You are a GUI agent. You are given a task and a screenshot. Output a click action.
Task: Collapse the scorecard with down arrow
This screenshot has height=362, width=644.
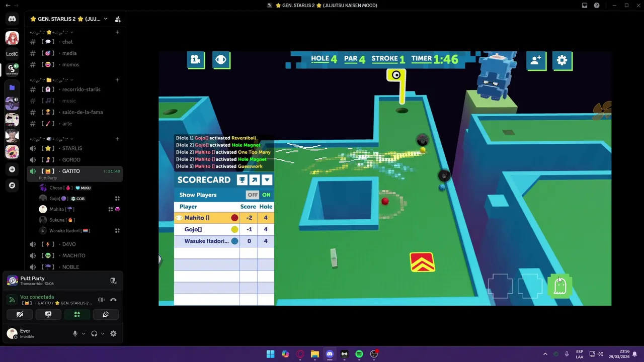click(267, 180)
